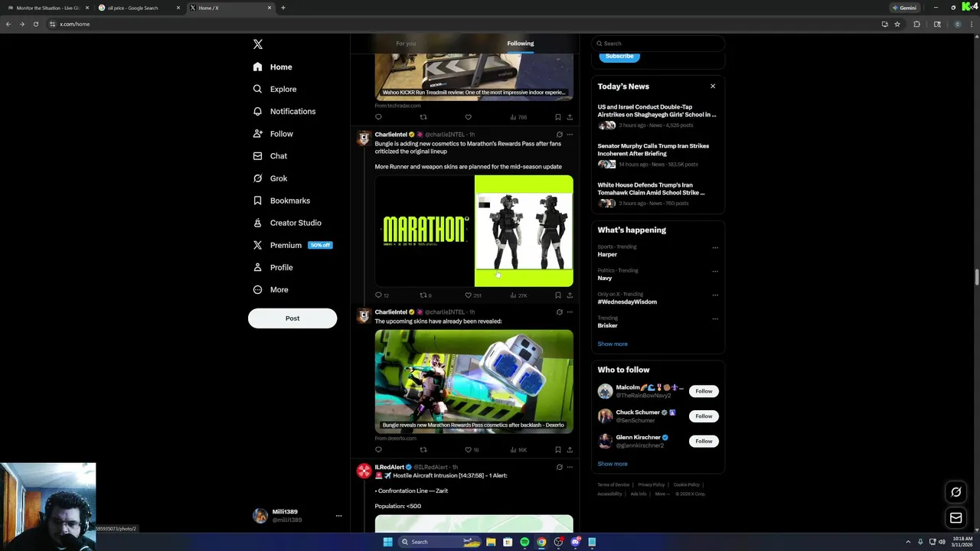980x551 pixels.
Task: Open more menu on Marathon Rewards Pass post
Action: pyautogui.click(x=570, y=135)
